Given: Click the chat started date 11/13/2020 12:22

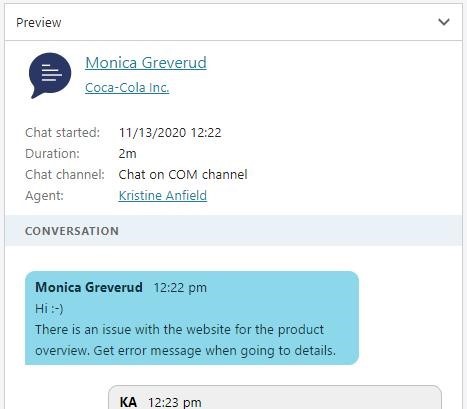Looking at the screenshot, I should (x=170, y=133).
